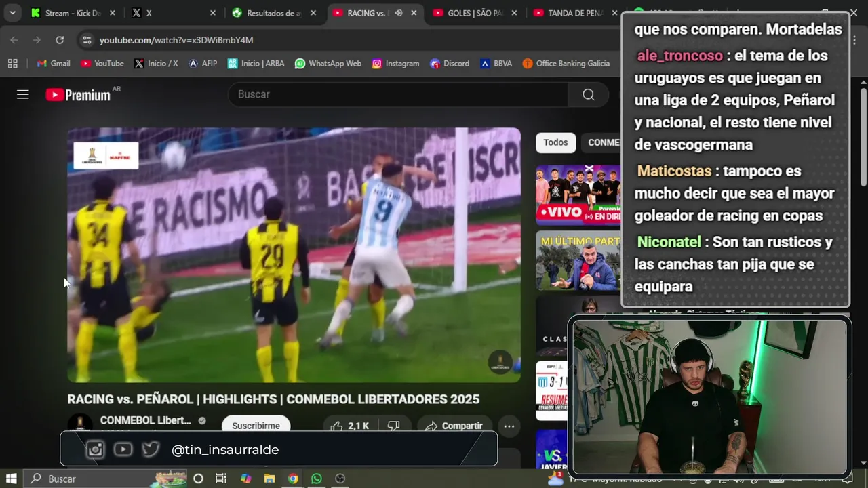Close the Resultados de tab
Viewport: 868px width, 488px height.
[x=313, y=13]
